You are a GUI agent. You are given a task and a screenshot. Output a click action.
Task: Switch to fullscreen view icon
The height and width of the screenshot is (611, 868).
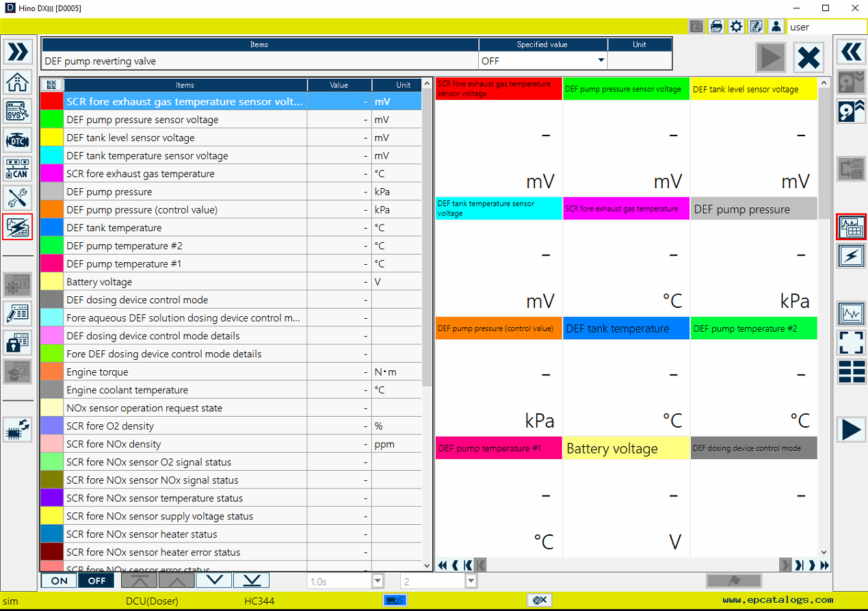(x=852, y=343)
